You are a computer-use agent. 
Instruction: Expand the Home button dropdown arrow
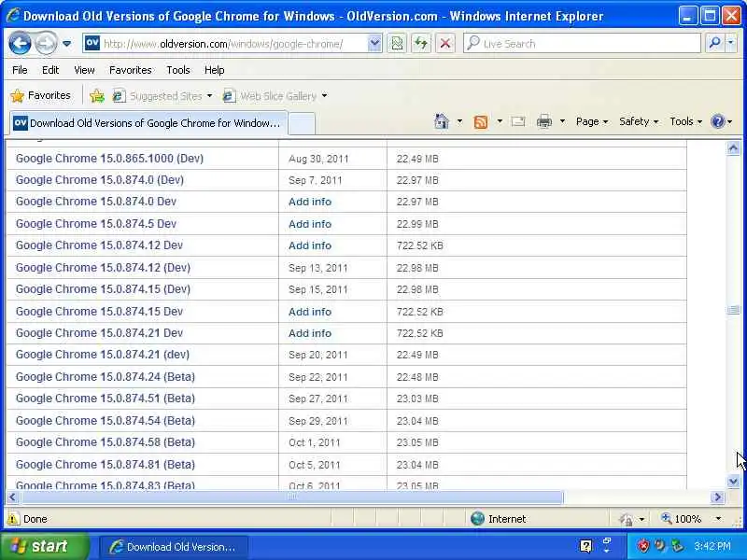click(x=459, y=121)
